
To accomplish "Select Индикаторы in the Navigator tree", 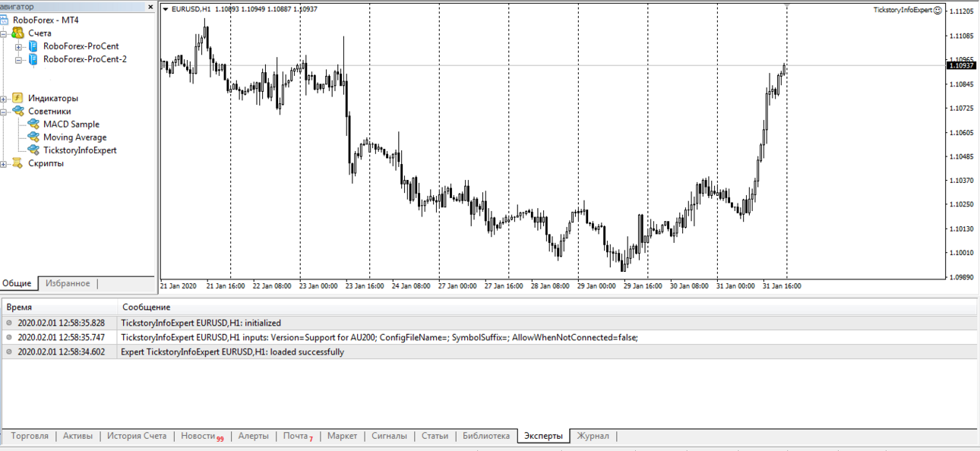I will 53,98.
